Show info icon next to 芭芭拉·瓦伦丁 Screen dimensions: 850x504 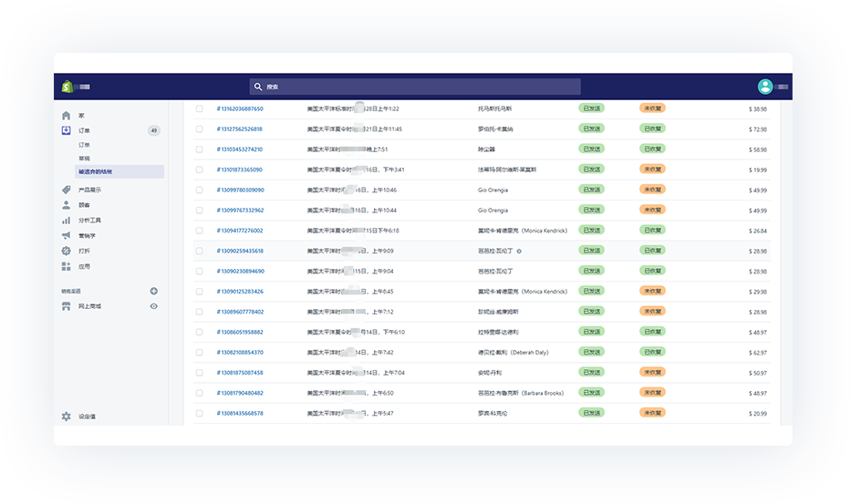pyautogui.click(x=519, y=251)
